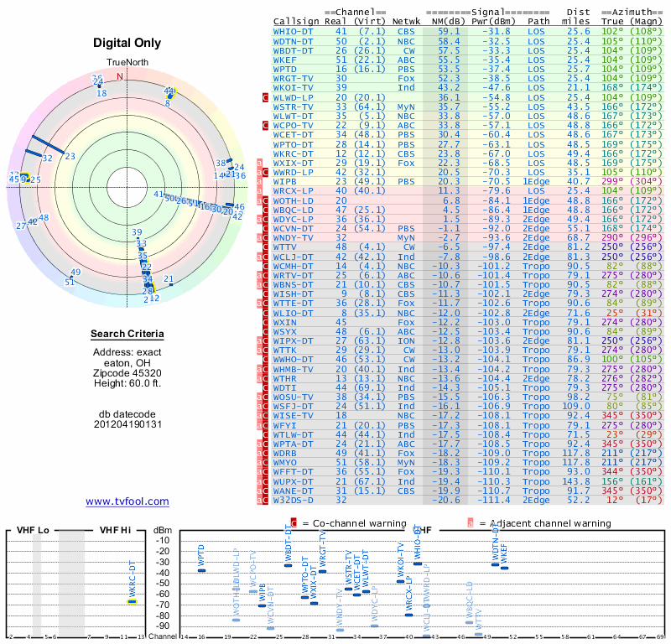Click the WRGT-TV bar in UHF chart
Image resolution: width=671 pixels, height=644 pixels.
click(x=323, y=571)
